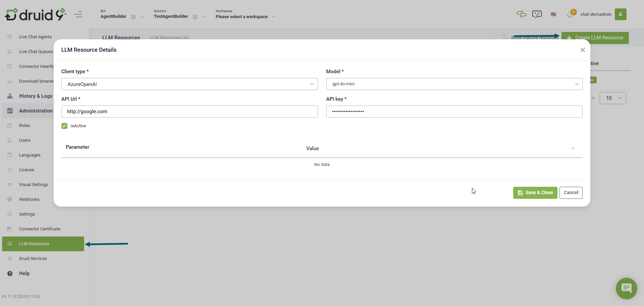Open notifications bell with badge

[570, 14]
